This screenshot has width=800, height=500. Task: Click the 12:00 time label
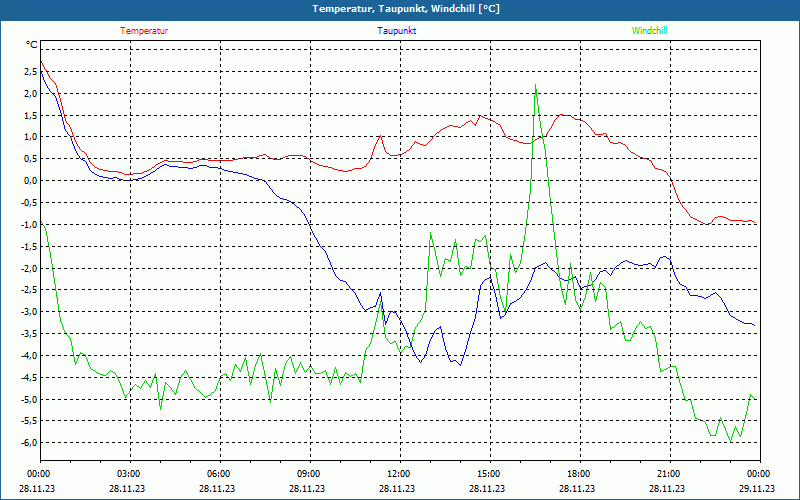(399, 474)
